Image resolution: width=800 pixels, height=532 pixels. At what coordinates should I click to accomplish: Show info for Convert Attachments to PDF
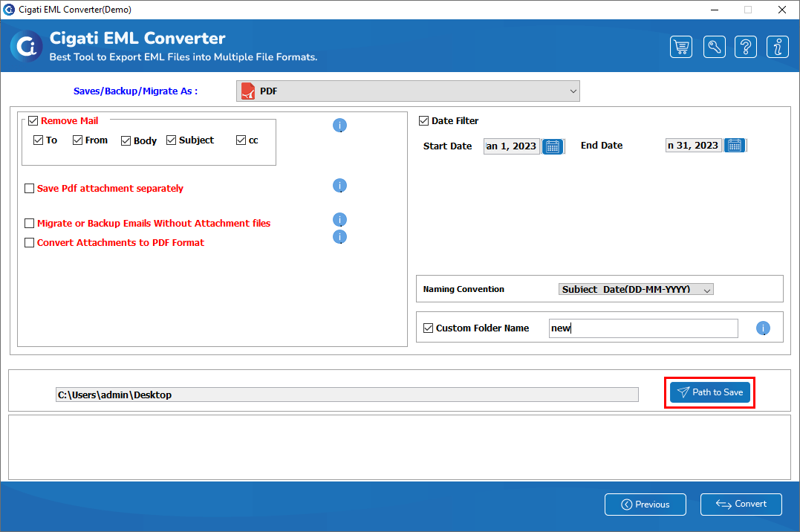[x=339, y=237]
